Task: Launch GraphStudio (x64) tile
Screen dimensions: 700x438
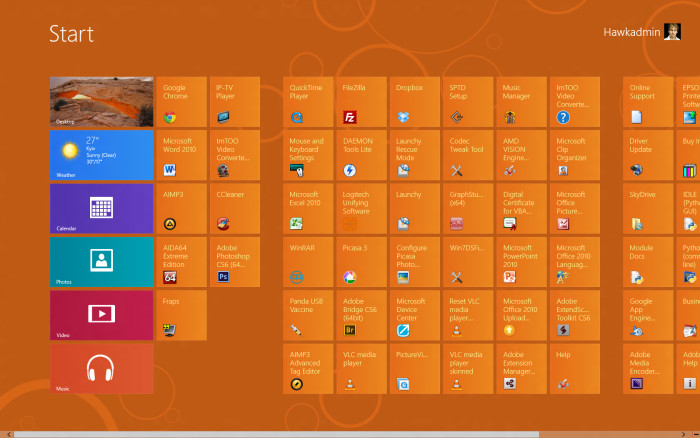Action: pyautogui.click(x=468, y=209)
